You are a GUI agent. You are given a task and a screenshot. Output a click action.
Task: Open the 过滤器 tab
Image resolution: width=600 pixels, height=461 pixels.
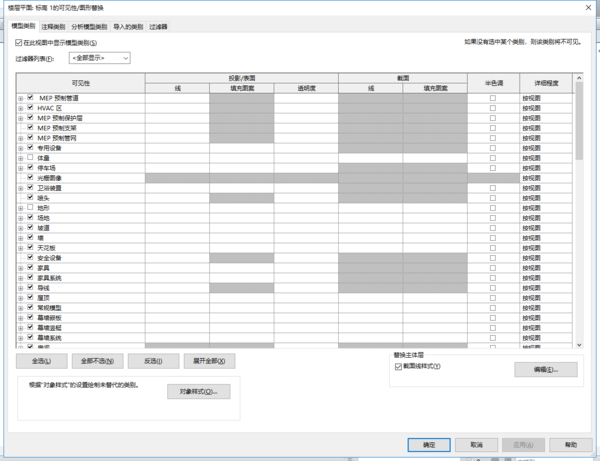tap(158, 27)
